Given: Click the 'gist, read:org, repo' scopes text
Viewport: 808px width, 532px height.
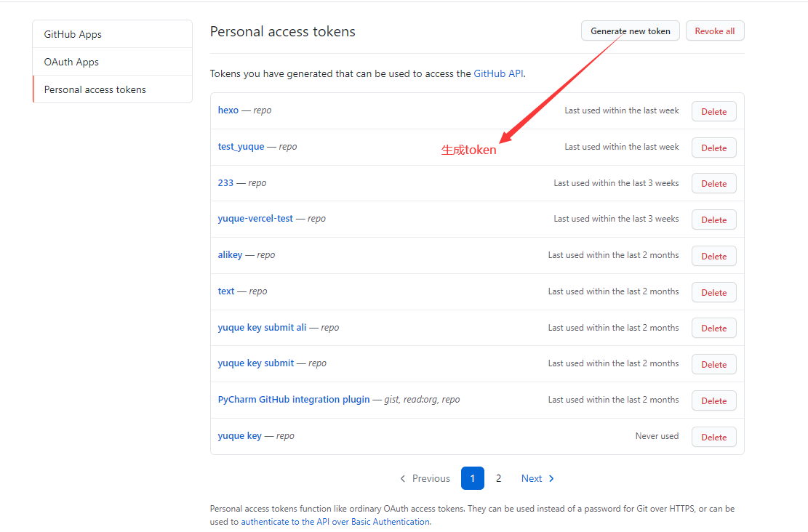Looking at the screenshot, I should (x=422, y=400).
